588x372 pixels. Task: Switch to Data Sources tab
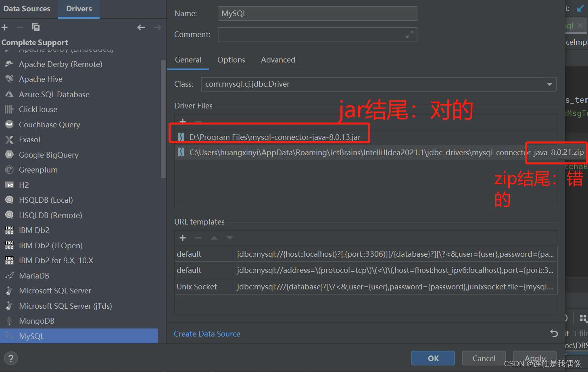pyautogui.click(x=27, y=9)
